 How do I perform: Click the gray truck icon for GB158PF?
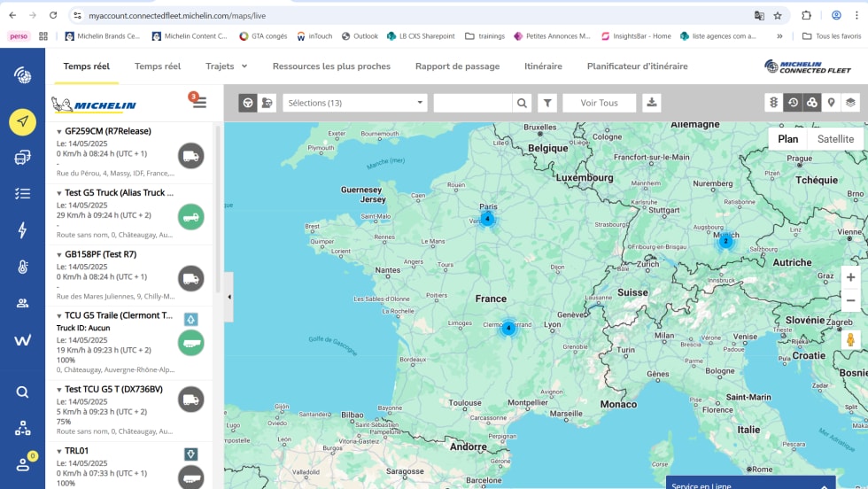coord(191,278)
